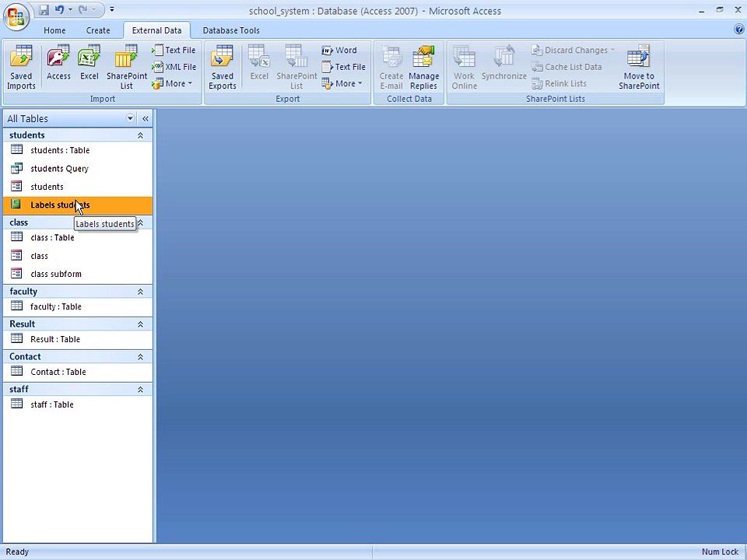Click Move to SharePoint

coord(639,67)
